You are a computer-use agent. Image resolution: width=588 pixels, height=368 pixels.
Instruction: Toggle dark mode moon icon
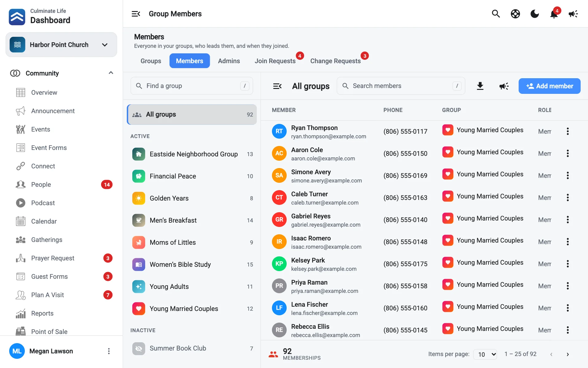pyautogui.click(x=535, y=14)
